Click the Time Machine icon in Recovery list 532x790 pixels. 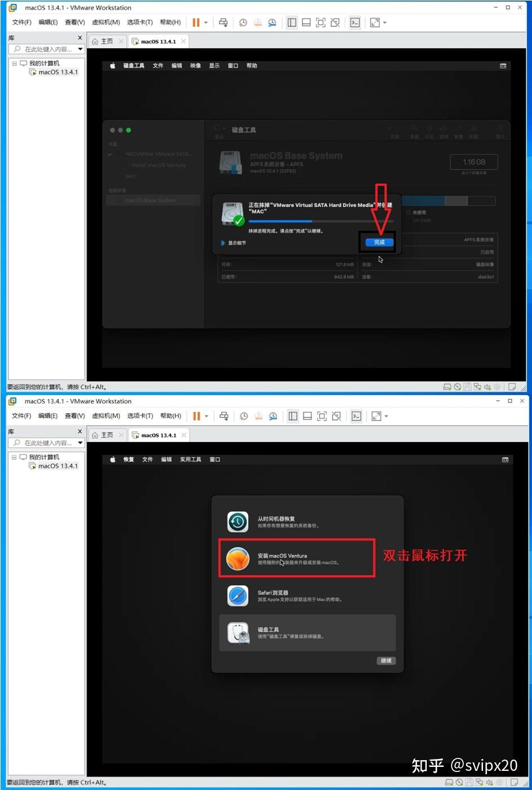[238, 522]
